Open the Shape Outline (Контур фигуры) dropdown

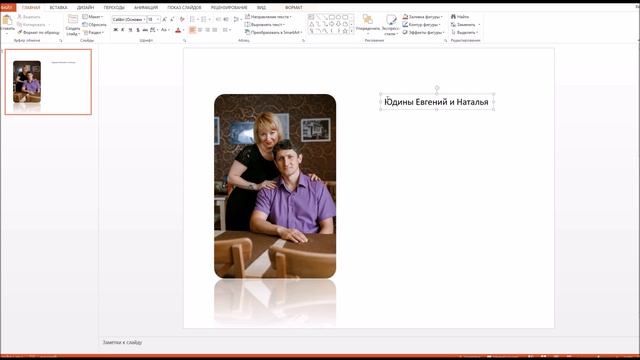(422, 24)
